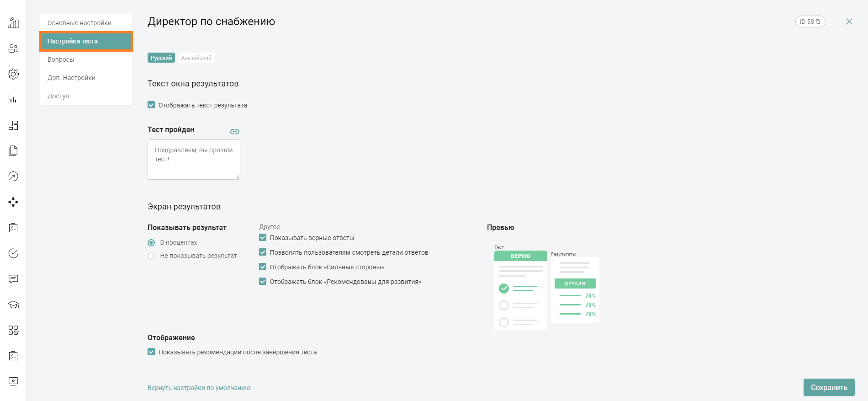The height and width of the screenshot is (401, 868).
Task: Uncheck Отображать текст результата checkbox
Action: click(x=151, y=105)
